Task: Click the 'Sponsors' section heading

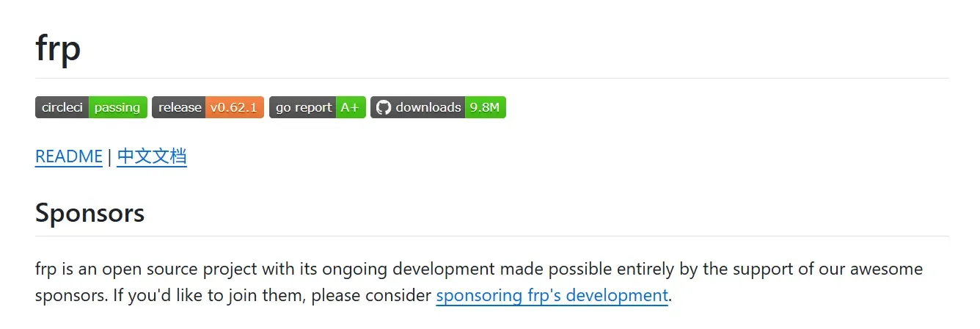Action: 89,213
